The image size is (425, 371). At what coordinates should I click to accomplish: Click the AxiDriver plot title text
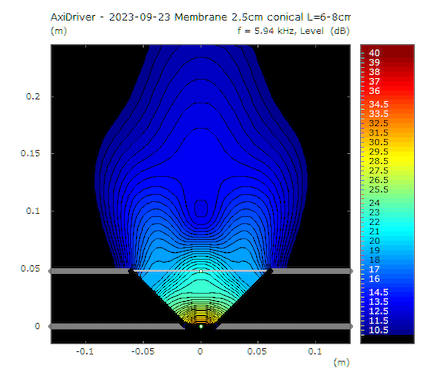click(x=200, y=17)
